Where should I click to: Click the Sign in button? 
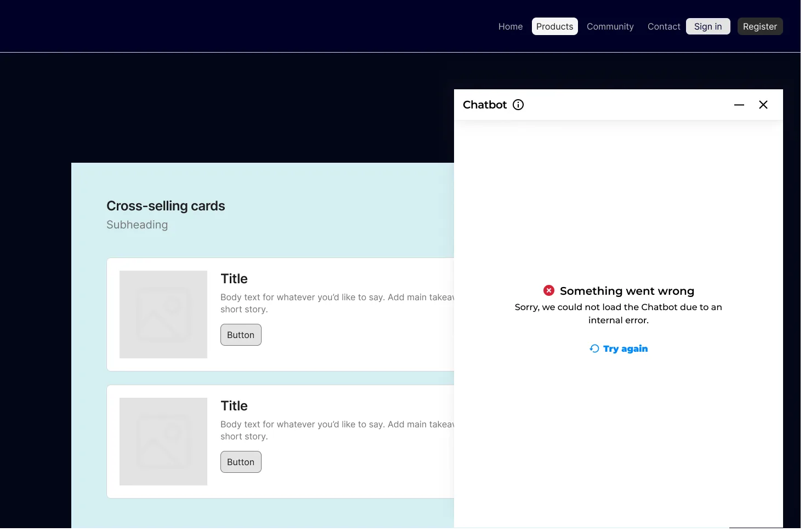(x=708, y=26)
